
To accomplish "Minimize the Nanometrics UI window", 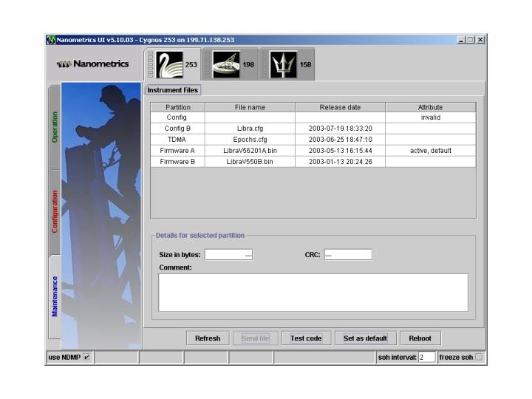I will (x=461, y=40).
